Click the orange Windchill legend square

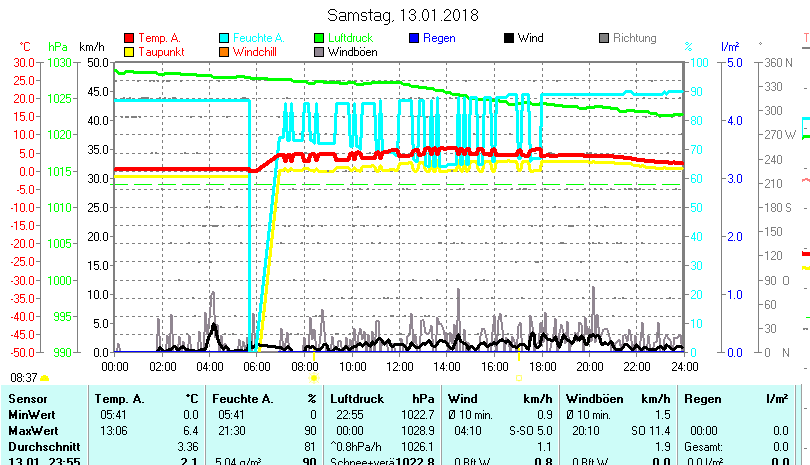224,51
